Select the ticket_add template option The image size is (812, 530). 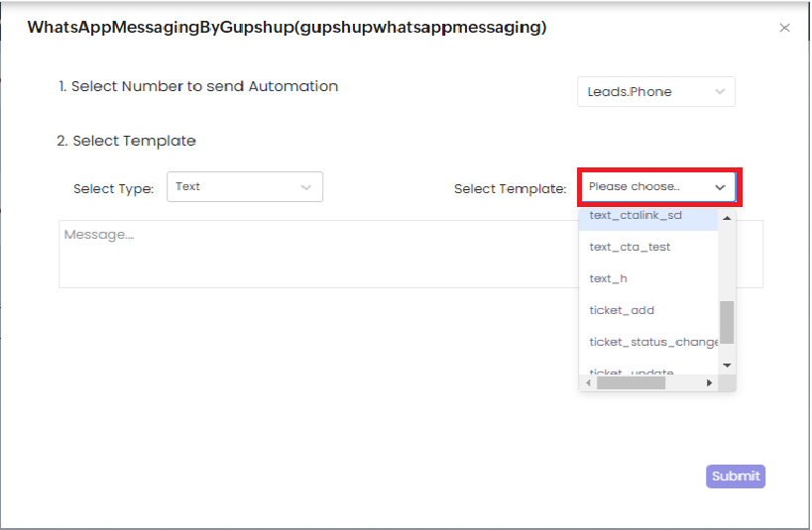pos(648,310)
